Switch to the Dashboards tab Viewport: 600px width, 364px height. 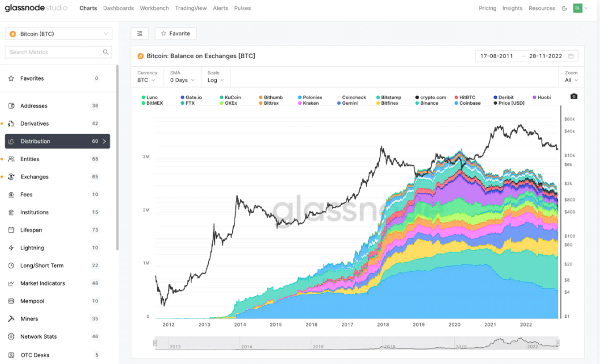(x=118, y=8)
